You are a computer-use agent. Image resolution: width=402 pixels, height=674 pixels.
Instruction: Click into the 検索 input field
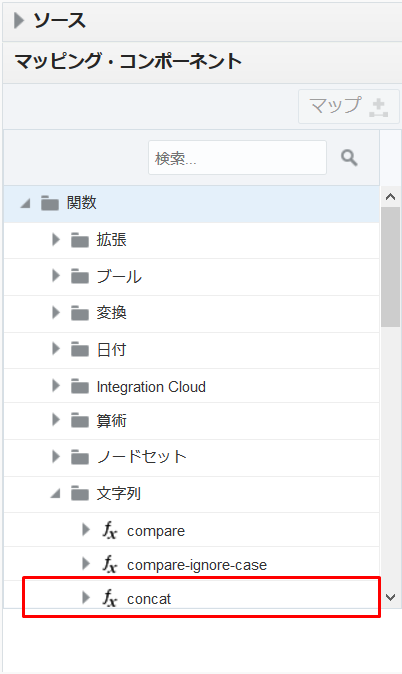point(237,158)
